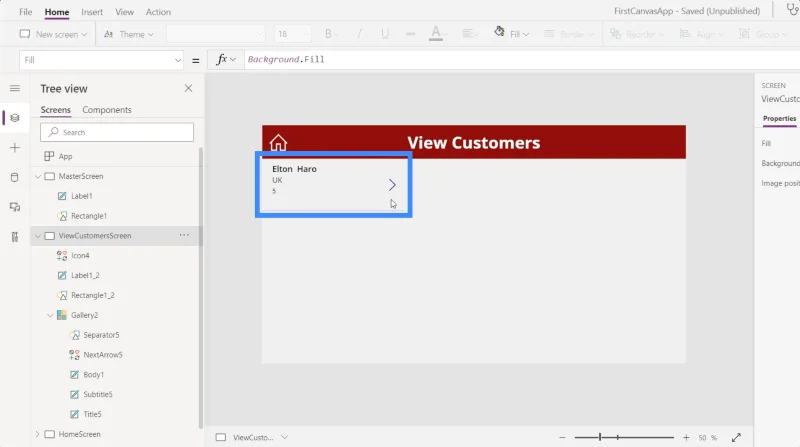Select Rectangle1 under MasterScreen
Viewport: 800px width, 447px height.
point(89,216)
